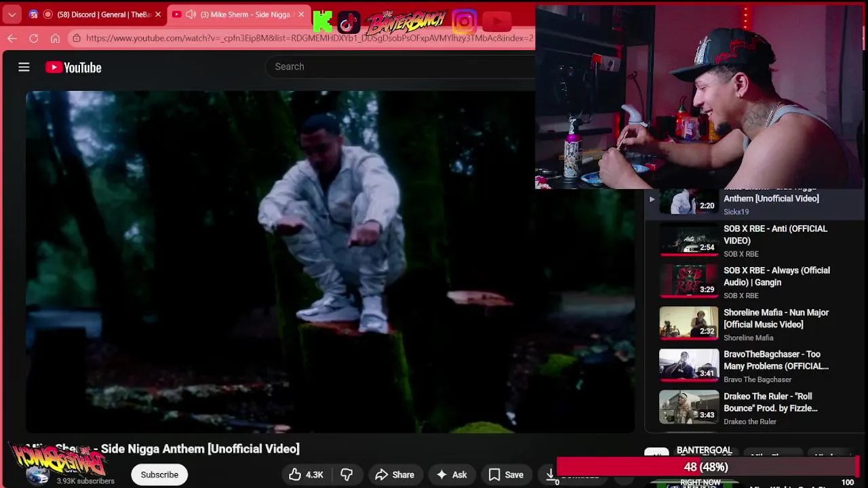The image size is (868, 488).
Task: Reload the current YouTube page
Action: click(x=33, y=38)
